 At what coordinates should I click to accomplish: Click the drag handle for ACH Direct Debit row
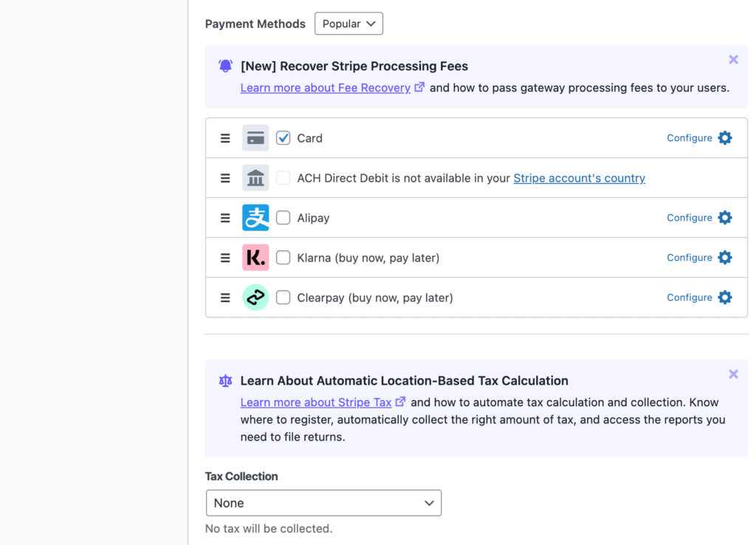tap(225, 179)
